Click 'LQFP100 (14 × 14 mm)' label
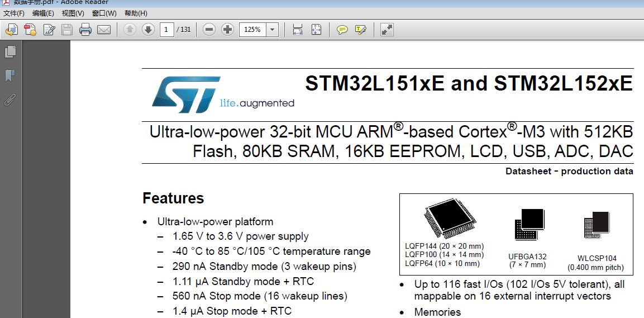The image size is (644, 318). [x=445, y=255]
